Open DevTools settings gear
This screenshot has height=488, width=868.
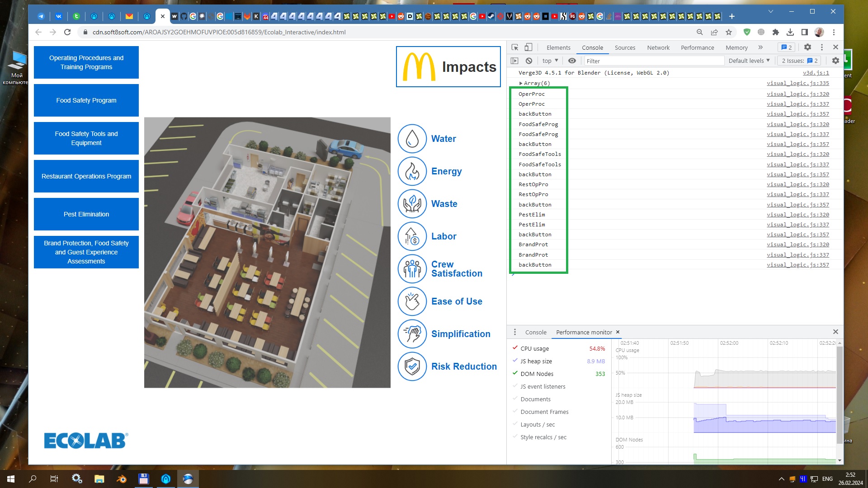807,47
